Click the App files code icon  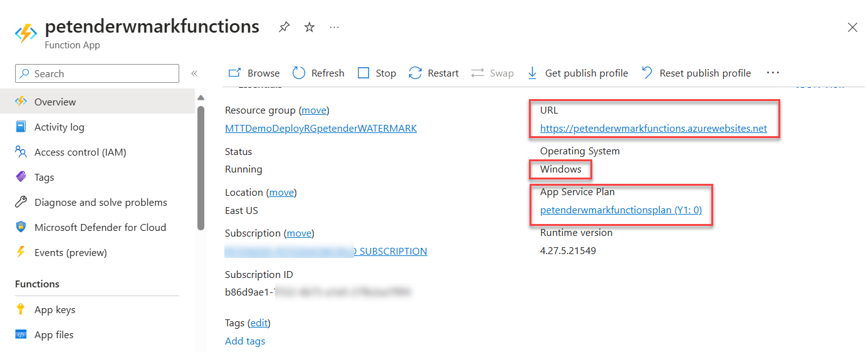click(21, 334)
